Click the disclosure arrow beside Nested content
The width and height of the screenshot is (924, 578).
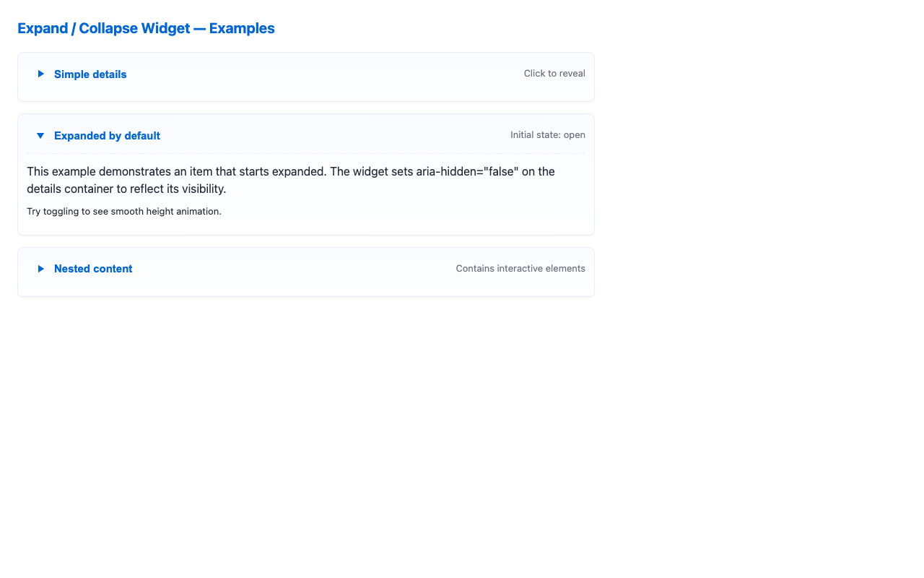pos(40,269)
